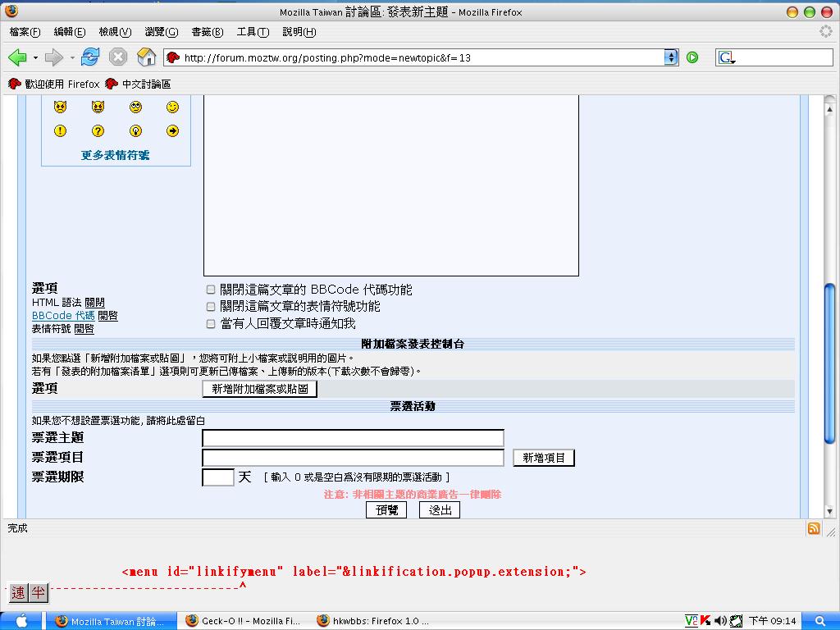840x630 pixels.
Task: Open the volume speaker tray icon
Action: (x=720, y=621)
